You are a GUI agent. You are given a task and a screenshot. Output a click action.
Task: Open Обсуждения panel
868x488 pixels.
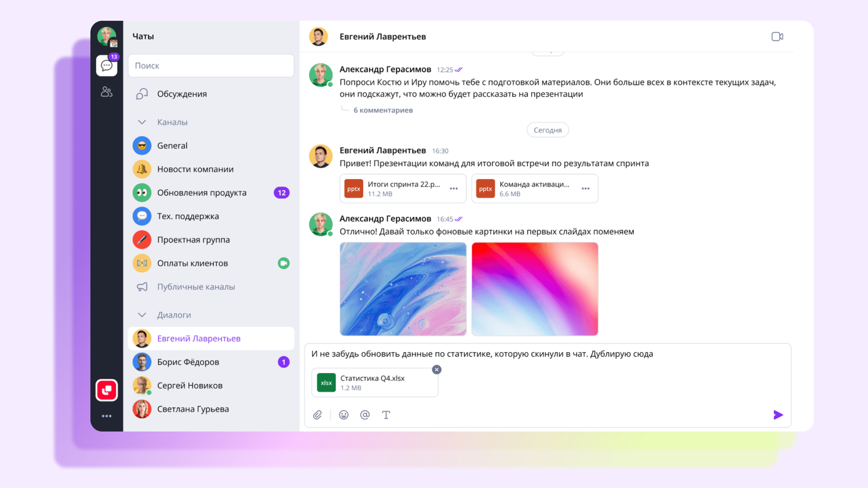pyautogui.click(x=181, y=94)
